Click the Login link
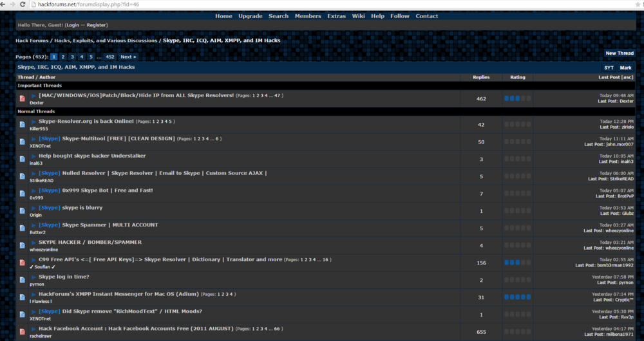Image resolution: width=644 pixels, height=341 pixels. (73, 25)
